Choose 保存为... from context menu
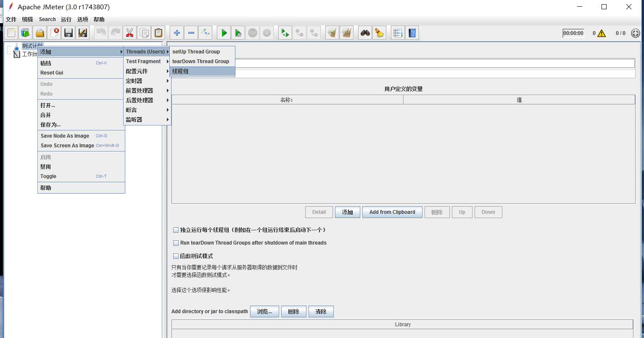Viewport: 644px width, 338px height. (81, 125)
